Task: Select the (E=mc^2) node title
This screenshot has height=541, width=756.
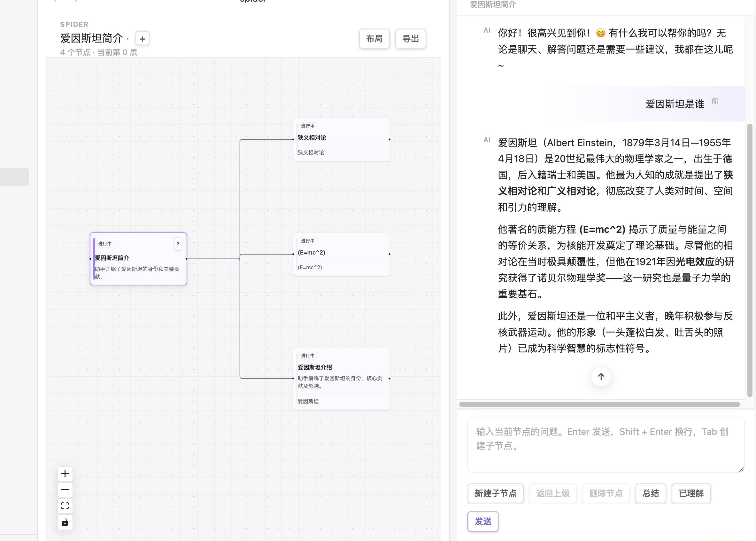Action: tap(311, 253)
